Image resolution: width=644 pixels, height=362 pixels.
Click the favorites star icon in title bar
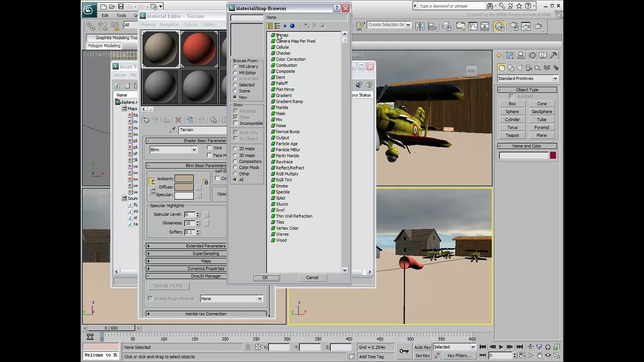click(518, 6)
